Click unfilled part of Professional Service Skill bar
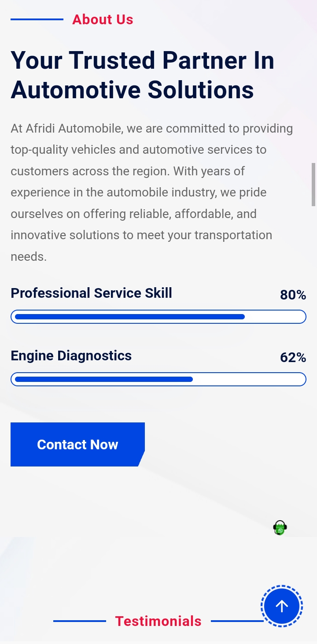 coord(275,317)
